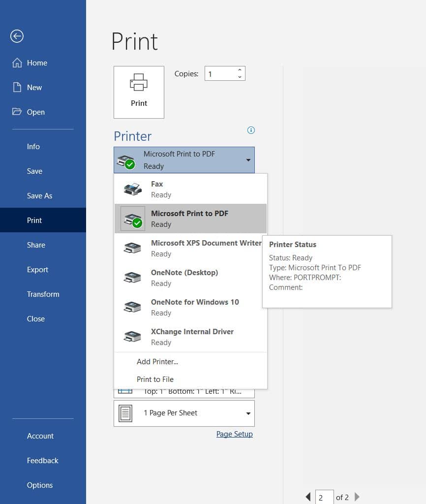Click the current page number field
This screenshot has height=504, width=426.
(x=325, y=497)
